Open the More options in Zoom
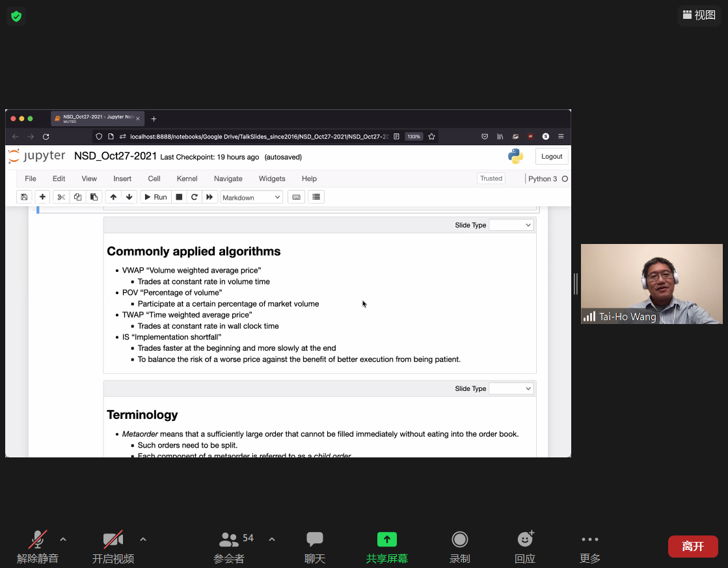This screenshot has width=728, height=568. click(590, 547)
